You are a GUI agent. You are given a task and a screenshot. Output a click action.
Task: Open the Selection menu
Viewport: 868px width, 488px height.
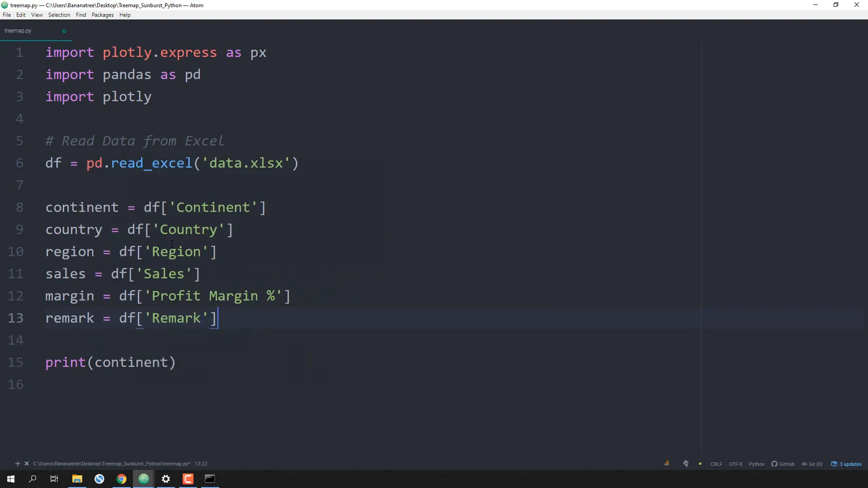[59, 15]
